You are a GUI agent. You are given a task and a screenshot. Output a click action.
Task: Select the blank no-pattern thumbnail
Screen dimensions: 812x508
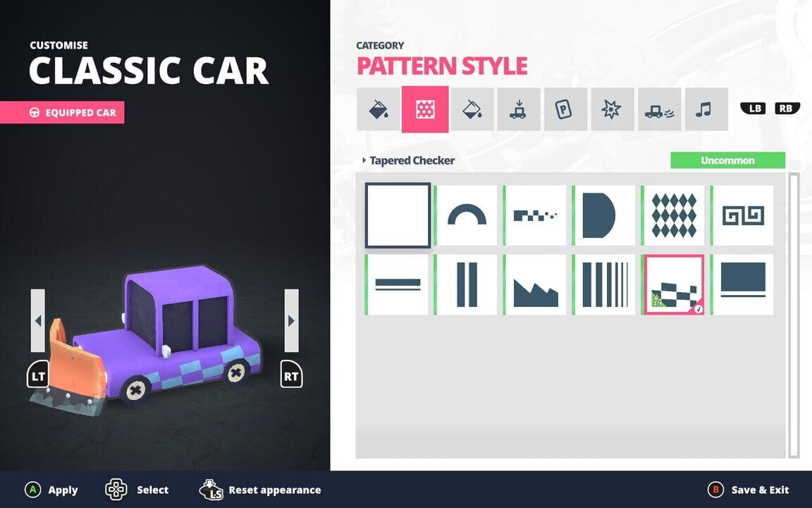pos(398,215)
